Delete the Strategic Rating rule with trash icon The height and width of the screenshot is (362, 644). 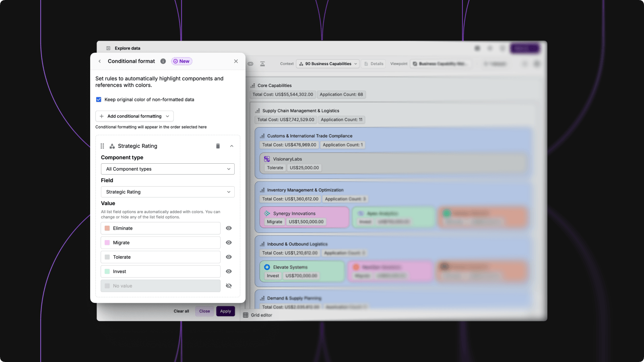[218, 146]
